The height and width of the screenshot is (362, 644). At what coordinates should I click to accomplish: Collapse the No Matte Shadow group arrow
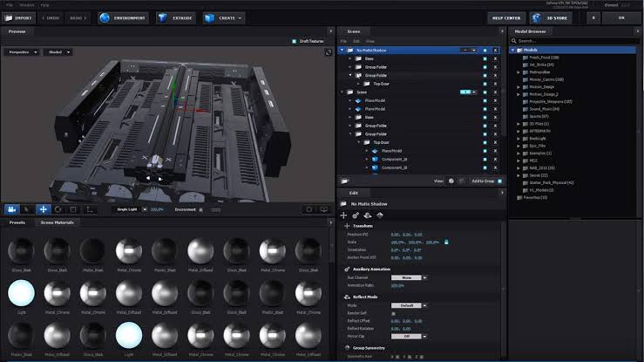tap(342, 51)
